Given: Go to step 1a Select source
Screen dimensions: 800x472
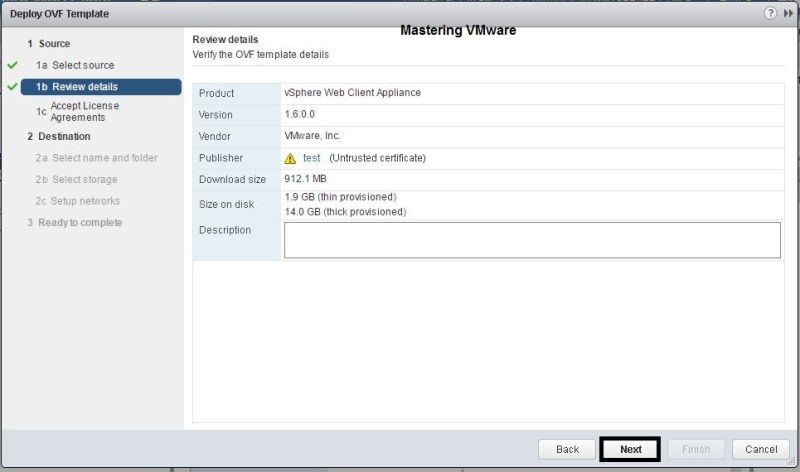Looking at the screenshot, I should coord(75,65).
